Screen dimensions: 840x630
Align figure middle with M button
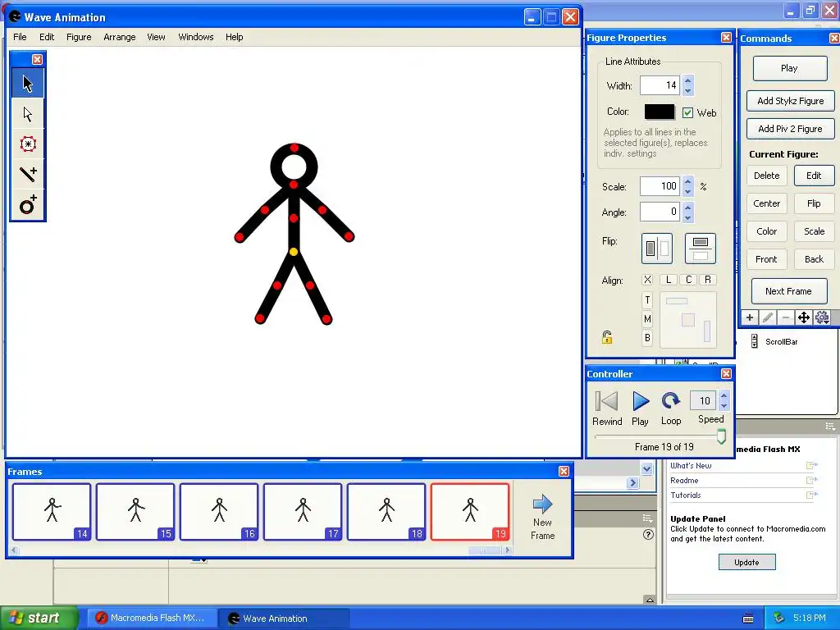[647, 319]
